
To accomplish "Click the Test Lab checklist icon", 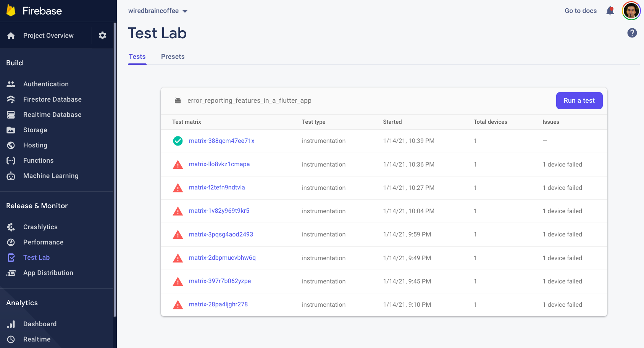I will pyautogui.click(x=11, y=257).
